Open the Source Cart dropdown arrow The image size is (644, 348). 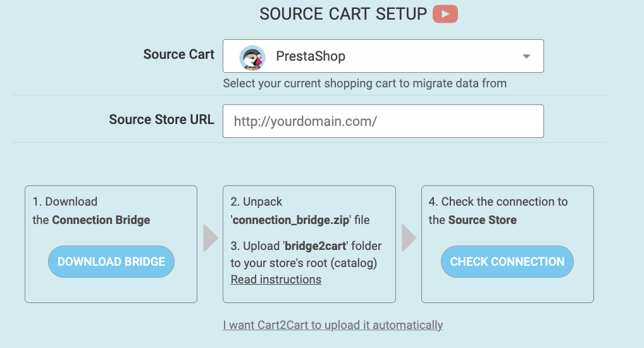(526, 56)
